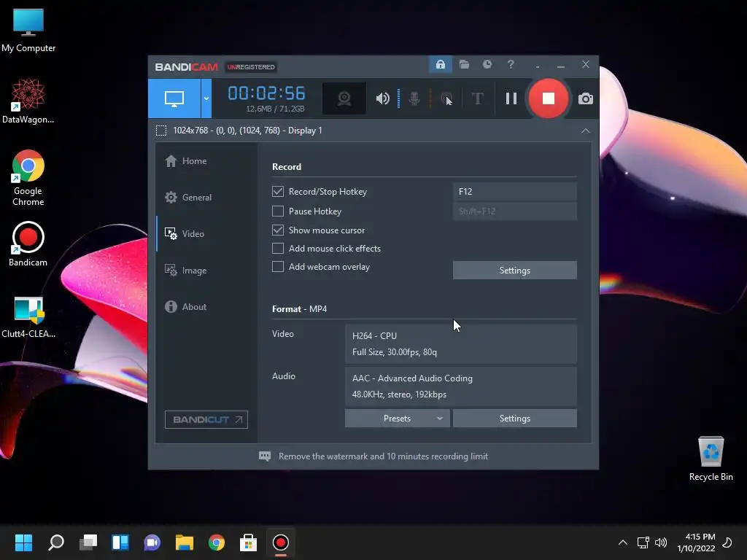Open output folder icon in title bar

(x=464, y=64)
